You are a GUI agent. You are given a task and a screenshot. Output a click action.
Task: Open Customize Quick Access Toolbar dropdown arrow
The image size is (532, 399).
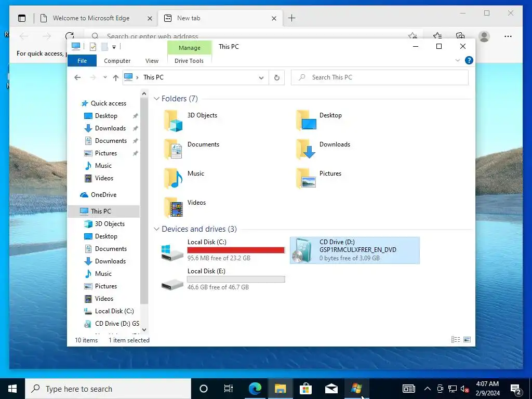114,47
